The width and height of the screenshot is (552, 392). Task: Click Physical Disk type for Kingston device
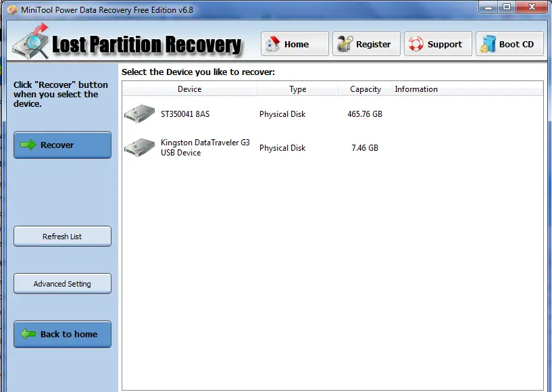pos(282,148)
